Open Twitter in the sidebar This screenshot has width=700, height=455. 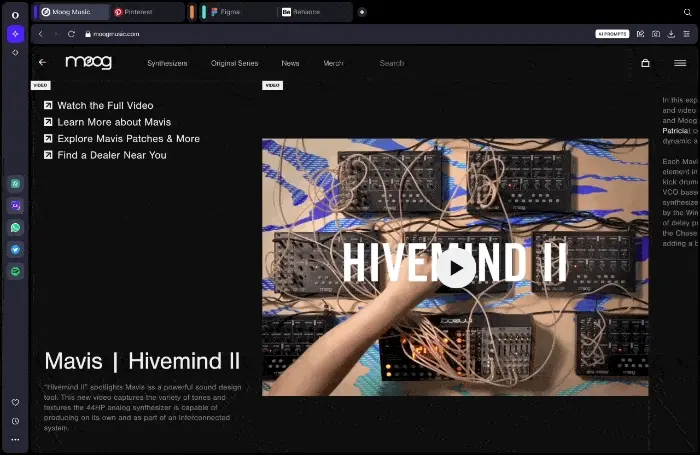tap(15, 249)
